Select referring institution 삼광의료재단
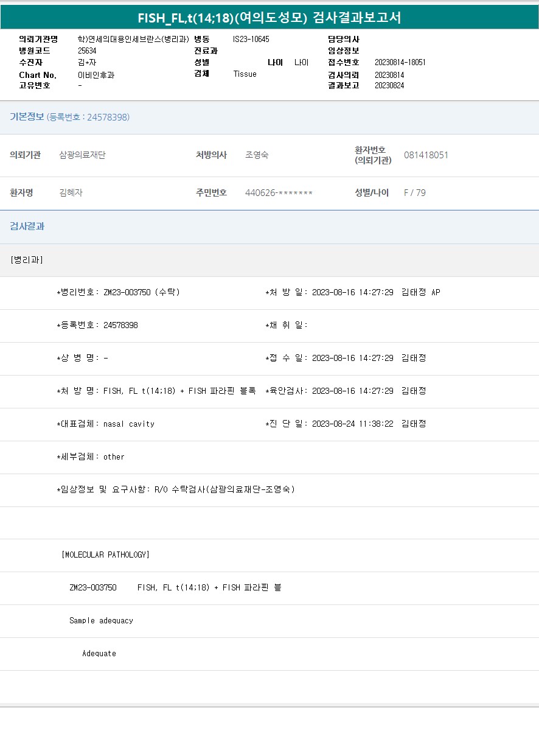Screen dimensions: 539x756 tap(83, 155)
